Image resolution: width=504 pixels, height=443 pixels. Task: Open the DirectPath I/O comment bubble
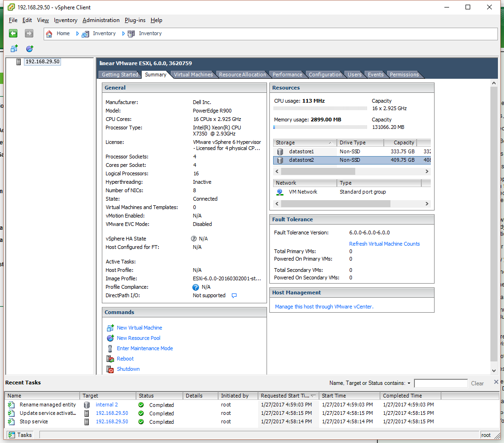234,295
